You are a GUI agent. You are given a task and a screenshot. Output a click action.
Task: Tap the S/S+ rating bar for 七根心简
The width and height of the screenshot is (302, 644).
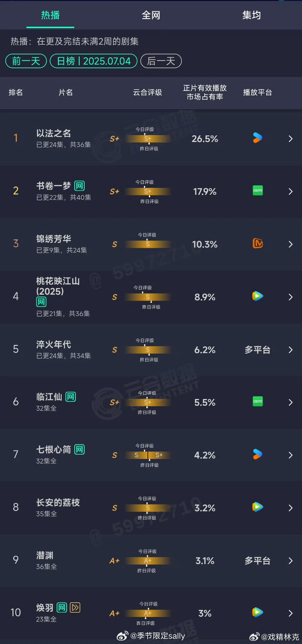point(148,455)
